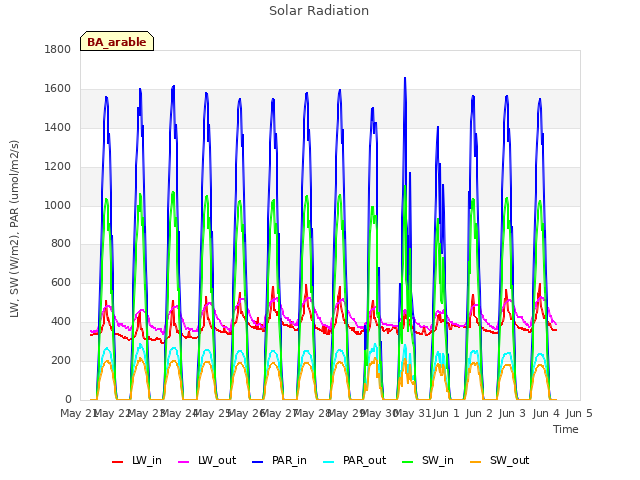
Task: Click the 0 y-axis tick label
Action: click(x=68, y=399)
